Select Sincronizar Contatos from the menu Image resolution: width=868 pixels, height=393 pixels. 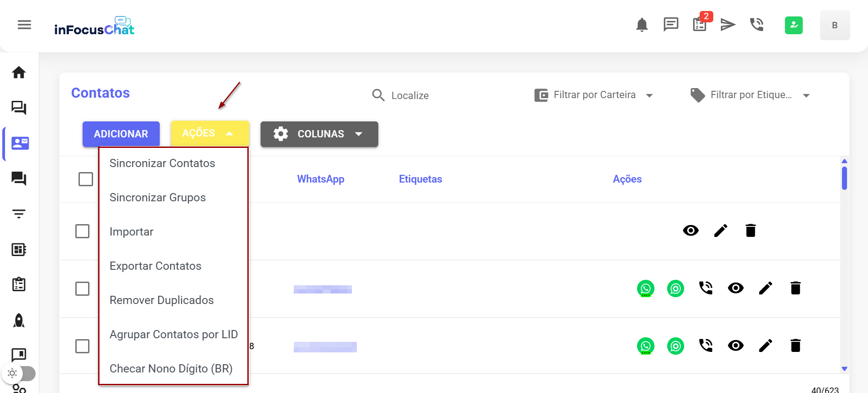pyautogui.click(x=162, y=163)
